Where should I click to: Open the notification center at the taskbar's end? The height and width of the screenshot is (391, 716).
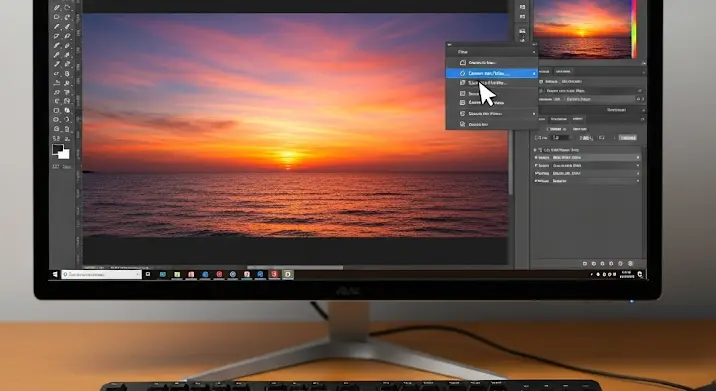click(640, 274)
